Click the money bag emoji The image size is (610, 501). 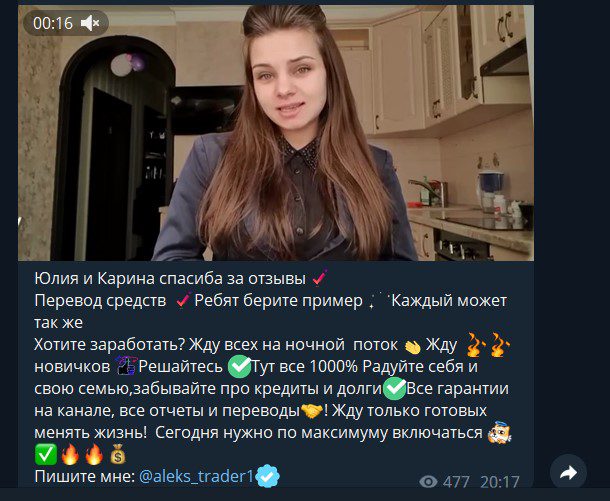coord(118,454)
